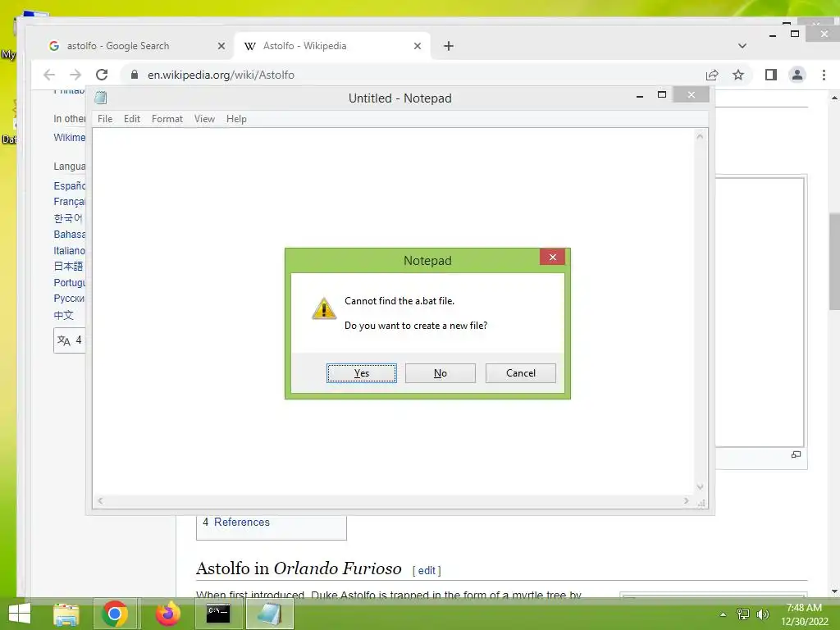This screenshot has width=840, height=630.
Task: Click the Chrome page vertical scrollbar thumb
Action: 834,261
